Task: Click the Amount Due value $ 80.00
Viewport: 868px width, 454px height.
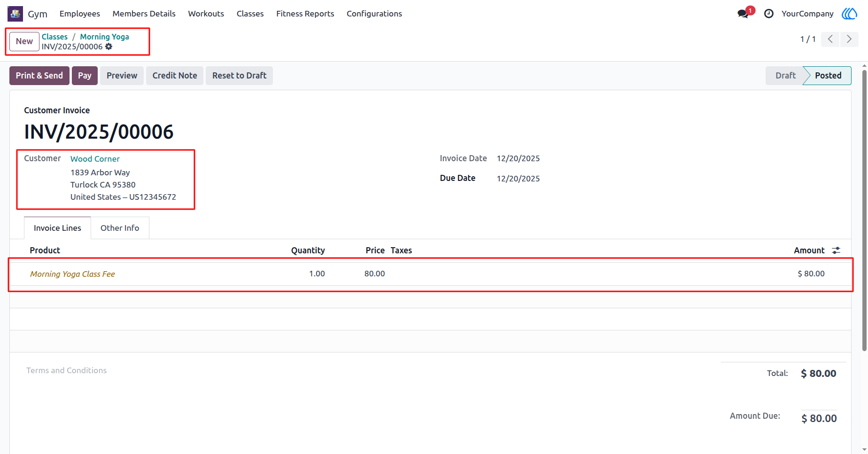Action: point(819,418)
